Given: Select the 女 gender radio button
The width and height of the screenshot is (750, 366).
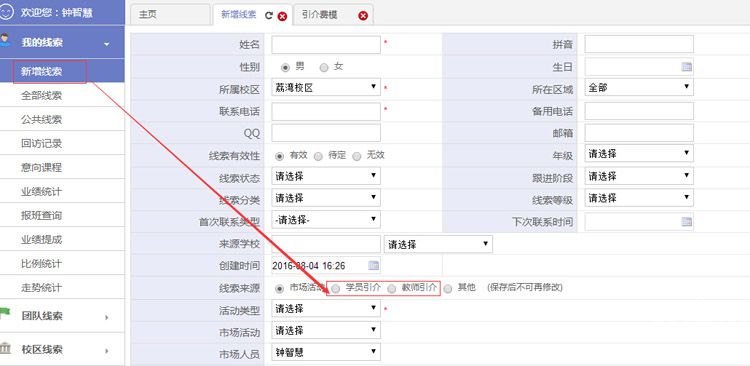Looking at the screenshot, I should [x=324, y=68].
